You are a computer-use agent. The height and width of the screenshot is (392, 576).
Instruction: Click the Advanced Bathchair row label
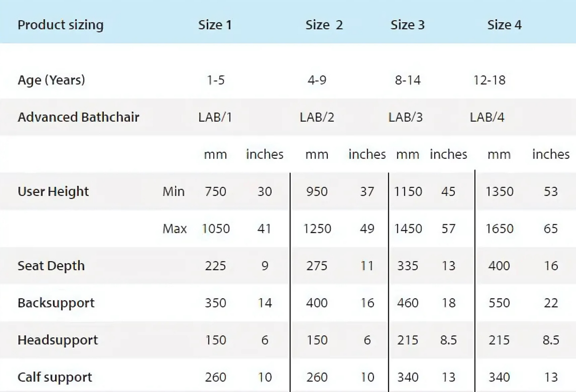point(78,117)
